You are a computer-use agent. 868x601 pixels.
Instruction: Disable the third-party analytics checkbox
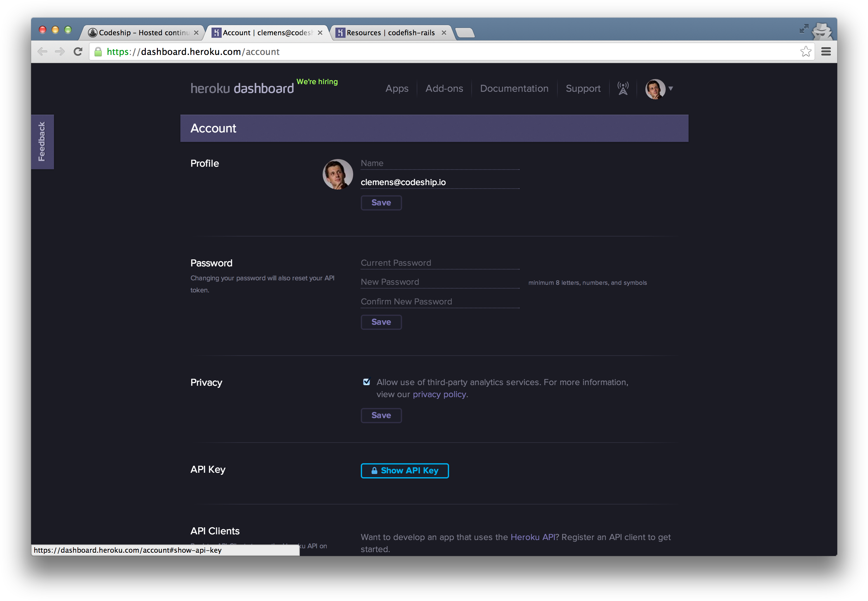(x=366, y=382)
